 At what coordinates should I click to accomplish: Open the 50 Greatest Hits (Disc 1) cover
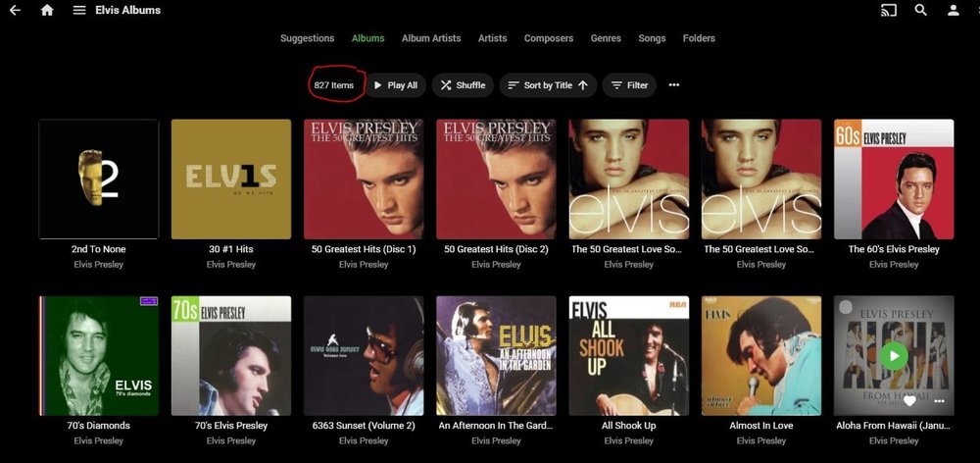[x=364, y=179]
